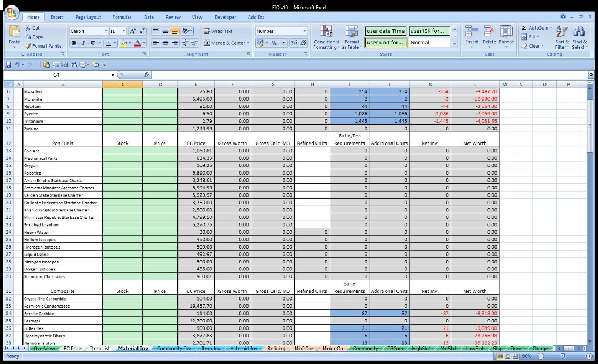The image size is (598, 364).
Task: Enable Wrap Text
Action: (x=218, y=31)
